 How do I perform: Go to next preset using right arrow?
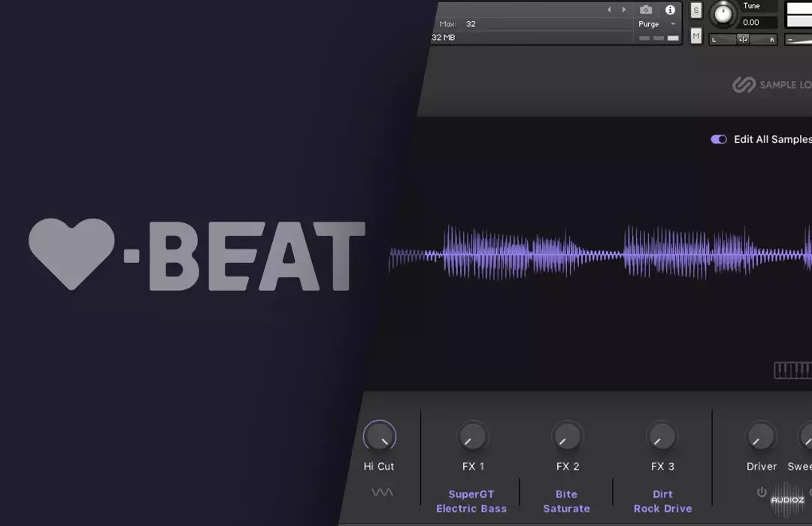point(623,10)
